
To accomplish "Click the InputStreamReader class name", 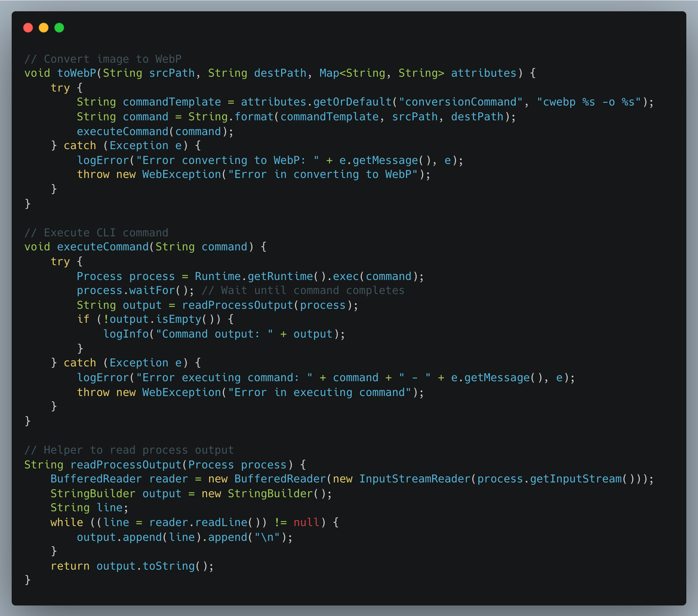I will click(414, 479).
